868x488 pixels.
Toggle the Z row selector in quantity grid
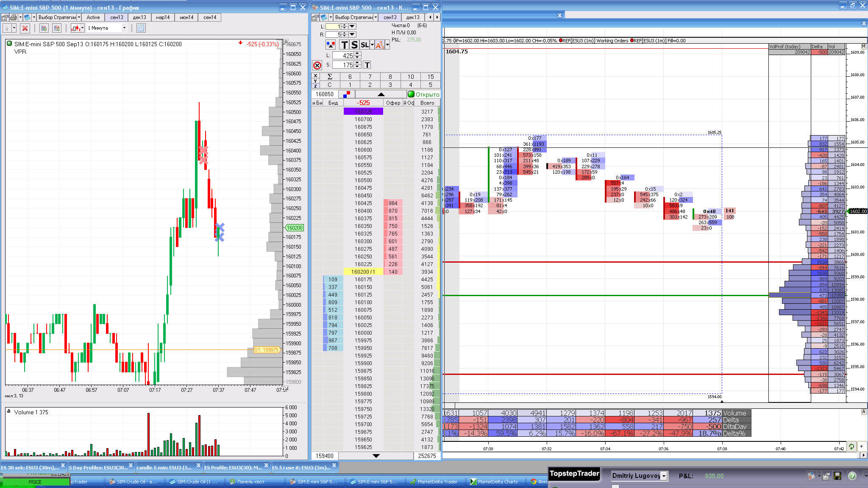[x=315, y=86]
